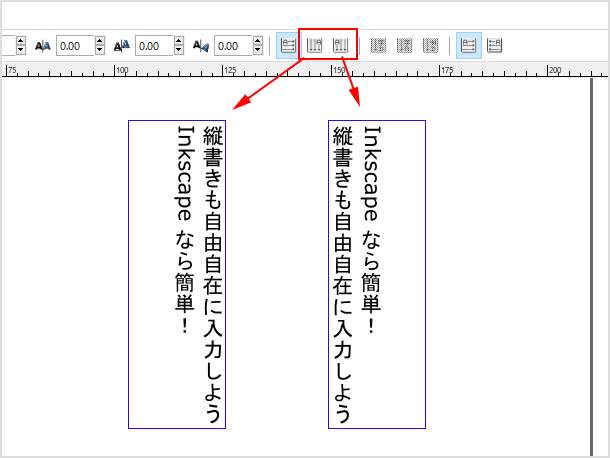Click the letter spacing icon

[43, 46]
